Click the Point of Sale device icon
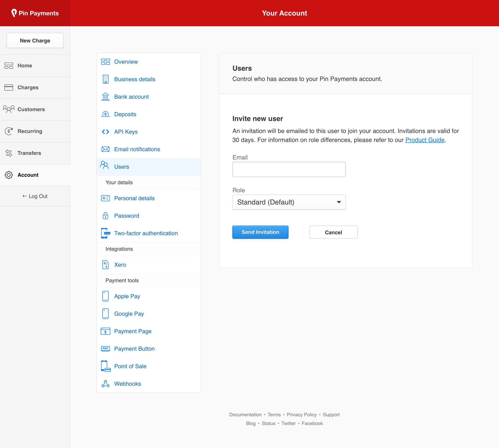This screenshot has height=448, width=499. [x=106, y=366]
